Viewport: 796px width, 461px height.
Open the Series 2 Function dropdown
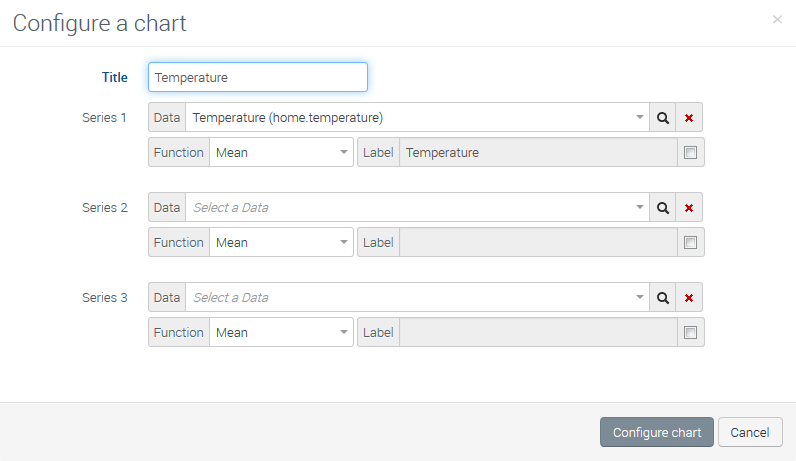pos(280,243)
